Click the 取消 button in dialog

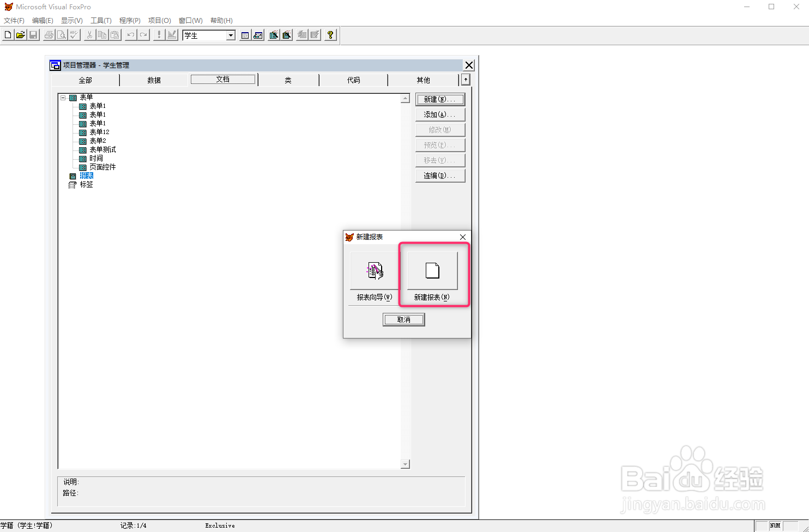[x=404, y=320]
